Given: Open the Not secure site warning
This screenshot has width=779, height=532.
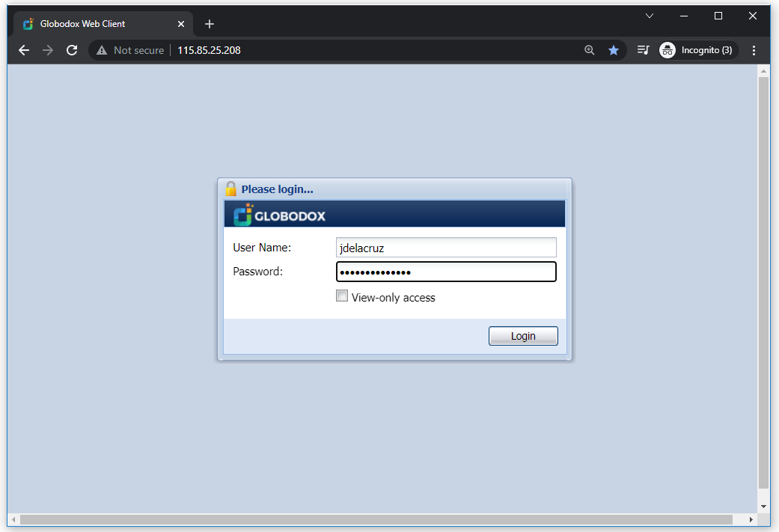Looking at the screenshot, I should [130, 50].
